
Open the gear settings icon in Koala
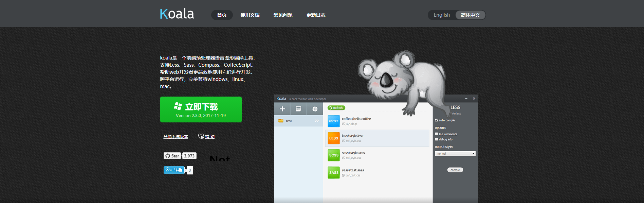pyautogui.click(x=315, y=109)
